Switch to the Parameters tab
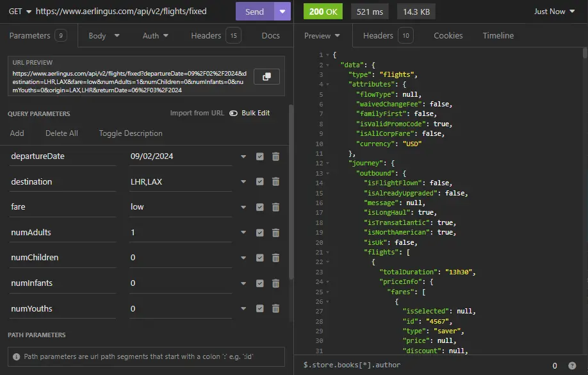This screenshot has width=588, height=375. pyautogui.click(x=38, y=36)
